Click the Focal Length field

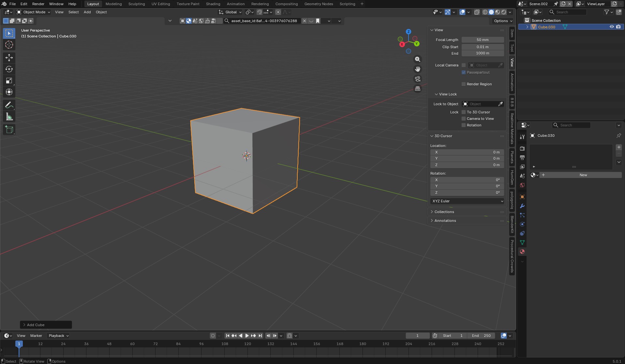tap(482, 40)
